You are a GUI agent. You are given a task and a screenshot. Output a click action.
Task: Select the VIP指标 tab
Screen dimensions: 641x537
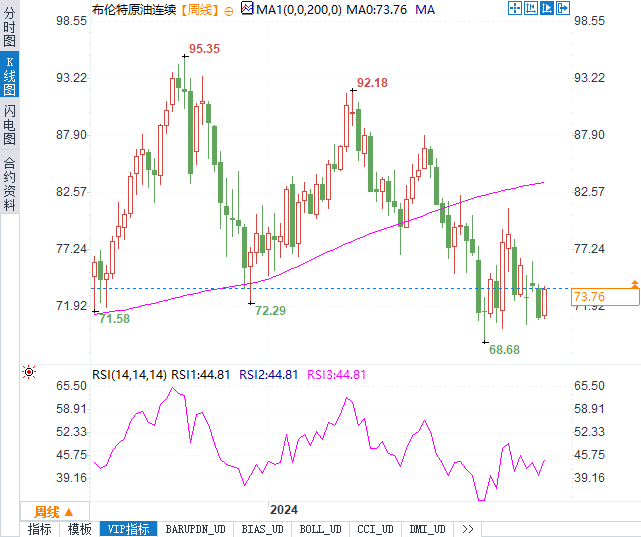click(128, 529)
